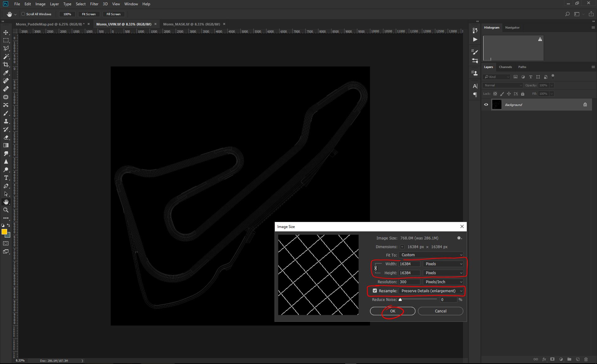The height and width of the screenshot is (364, 597).
Task: Open the Fit To dropdown
Action: (x=431, y=255)
